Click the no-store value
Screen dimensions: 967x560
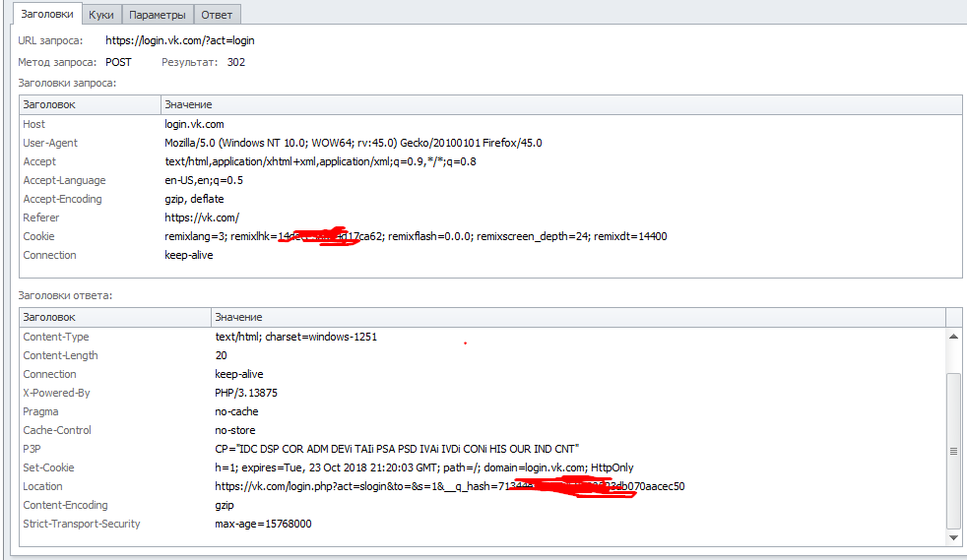pyautogui.click(x=235, y=430)
